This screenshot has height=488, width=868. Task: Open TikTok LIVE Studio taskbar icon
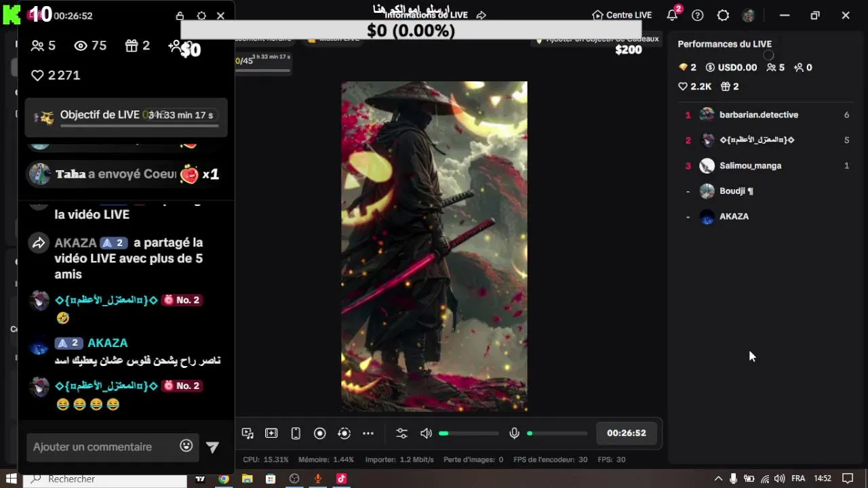(341, 479)
